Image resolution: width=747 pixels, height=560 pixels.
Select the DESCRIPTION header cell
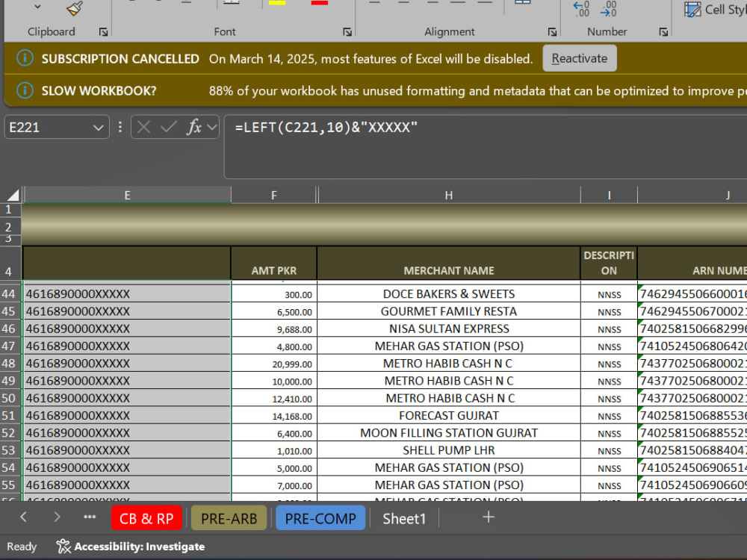click(609, 263)
